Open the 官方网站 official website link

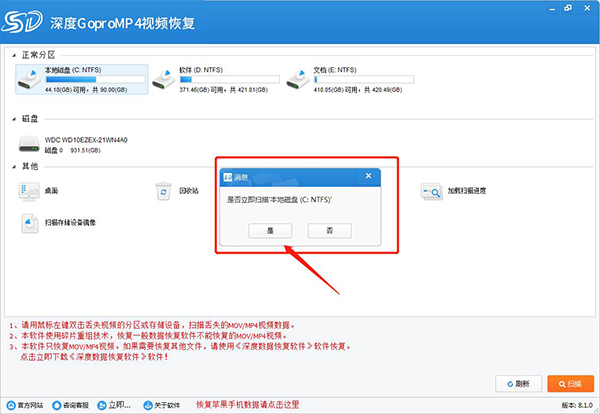[x=25, y=405]
